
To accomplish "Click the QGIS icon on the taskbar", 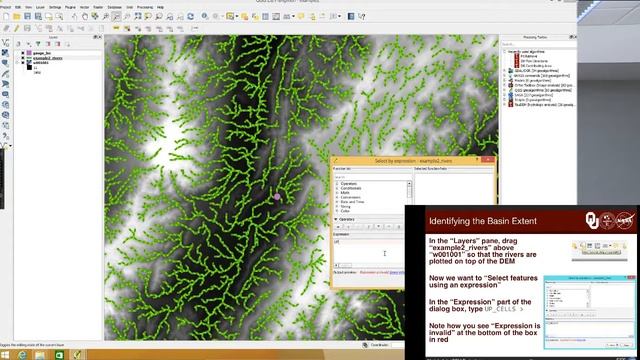I will pos(77,355).
